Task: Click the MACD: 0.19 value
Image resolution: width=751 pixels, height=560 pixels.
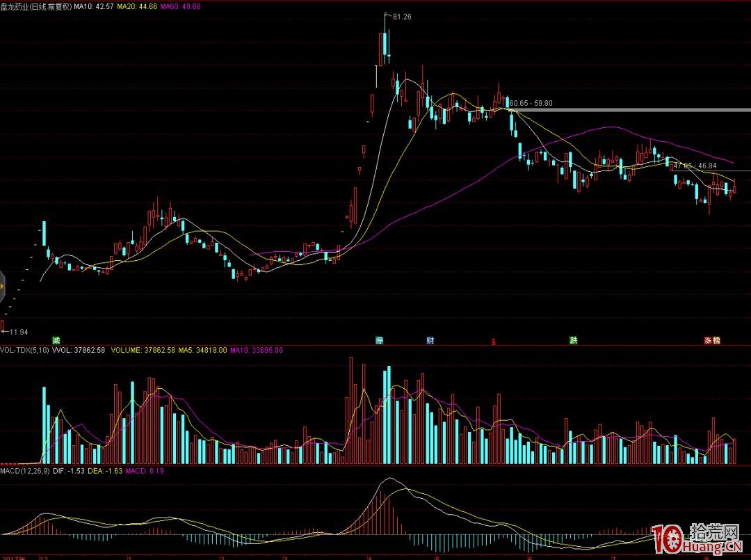Action: (145, 471)
